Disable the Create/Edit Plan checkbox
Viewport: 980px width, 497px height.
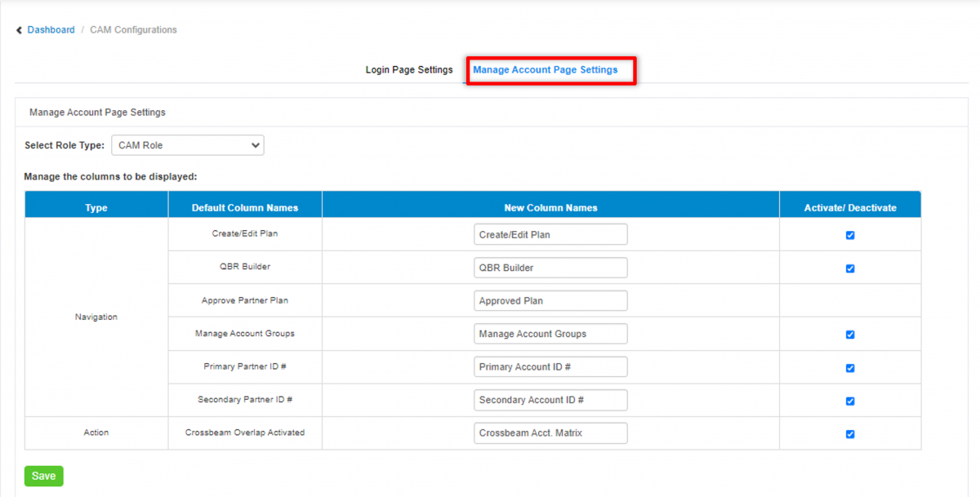tap(849, 234)
